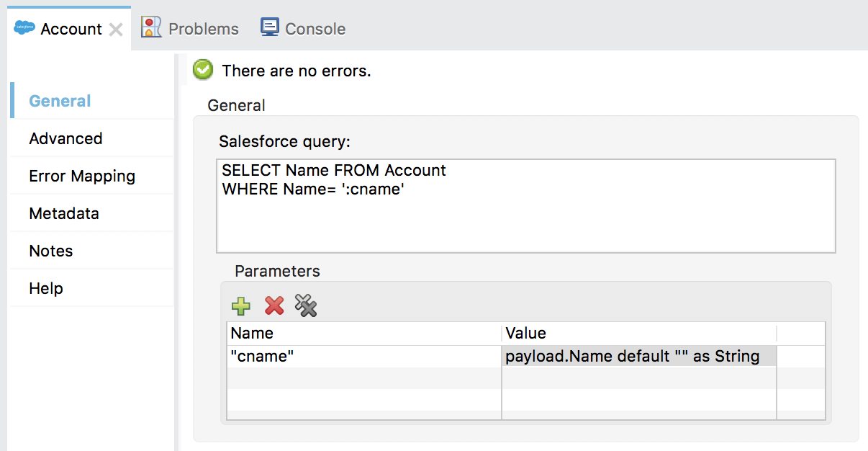Open the Console tab
This screenshot has height=451, width=868.
point(303,29)
